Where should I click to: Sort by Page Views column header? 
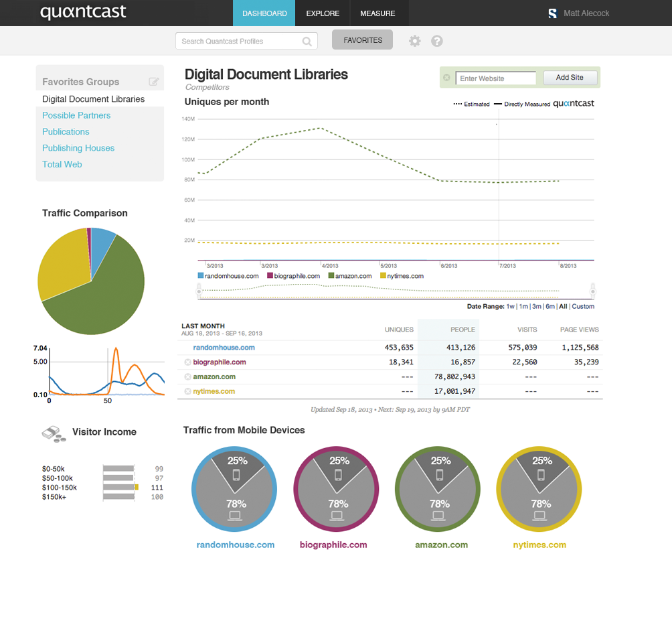(x=580, y=330)
